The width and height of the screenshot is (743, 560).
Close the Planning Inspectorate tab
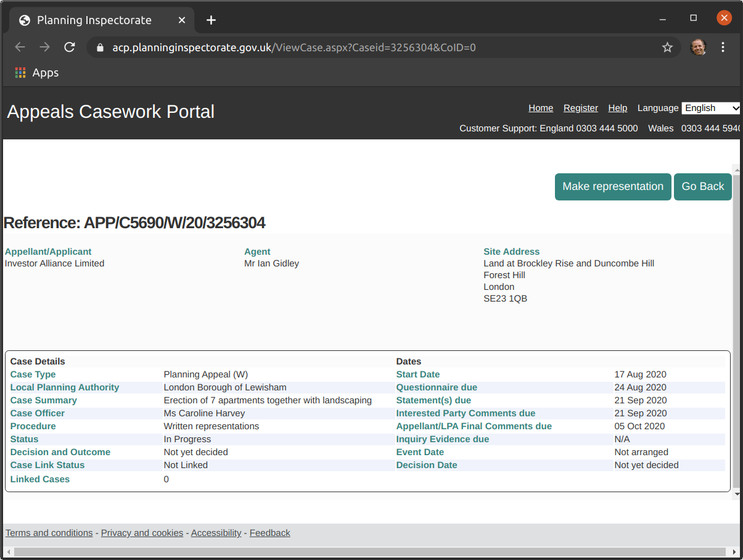click(x=182, y=20)
